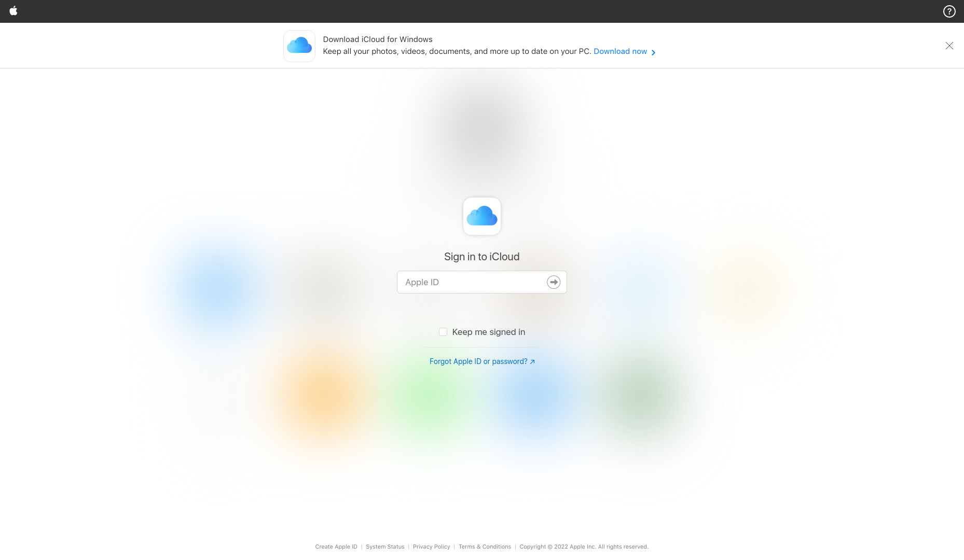The width and height of the screenshot is (964, 560).
Task: Check the Keep me signed in checkbox
Action: (x=443, y=332)
